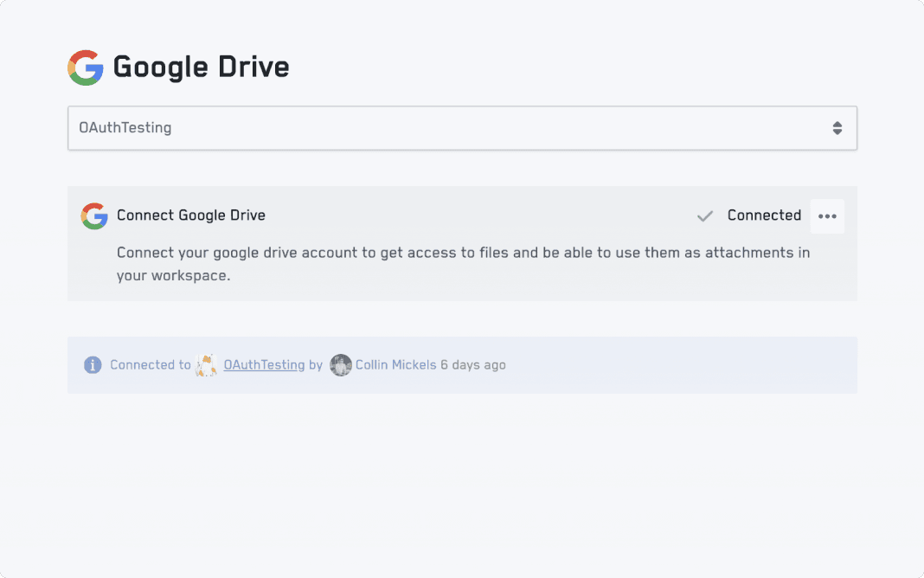Click the large Google logo in header

(x=86, y=67)
